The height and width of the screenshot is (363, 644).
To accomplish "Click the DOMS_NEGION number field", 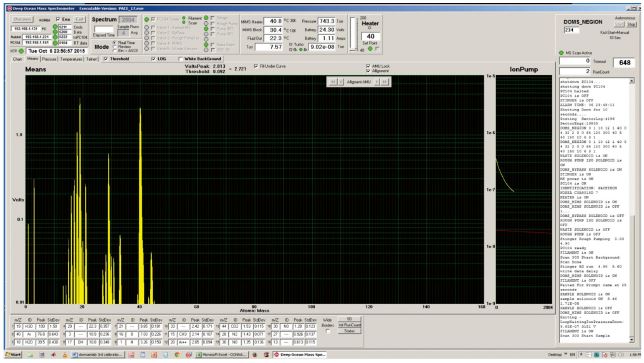I will click(x=571, y=30).
